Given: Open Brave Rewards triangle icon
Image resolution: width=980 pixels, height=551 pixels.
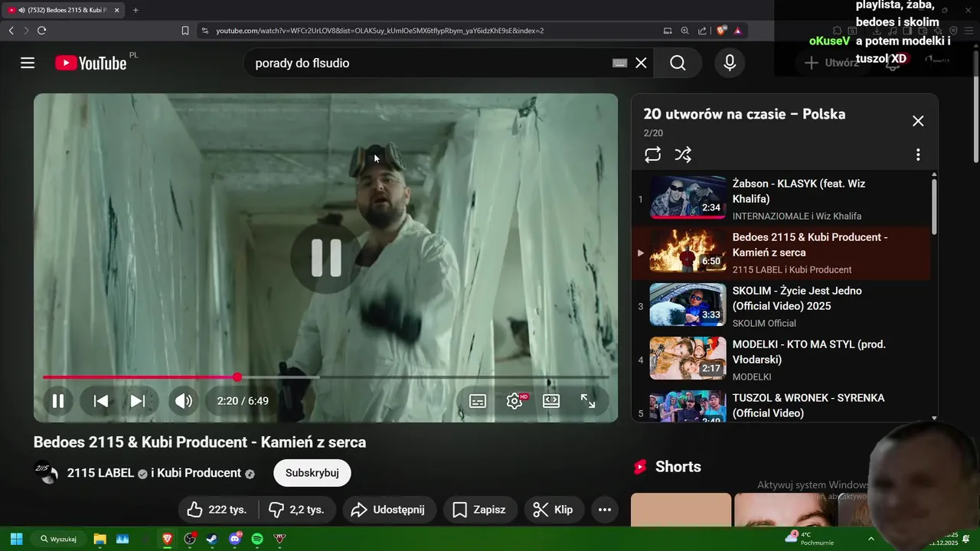Looking at the screenshot, I should click(x=737, y=31).
